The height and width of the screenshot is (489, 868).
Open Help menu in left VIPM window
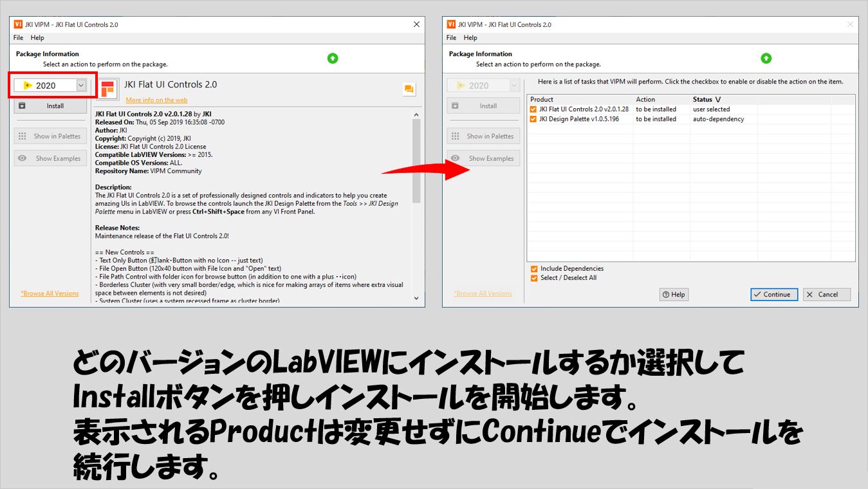tap(37, 38)
